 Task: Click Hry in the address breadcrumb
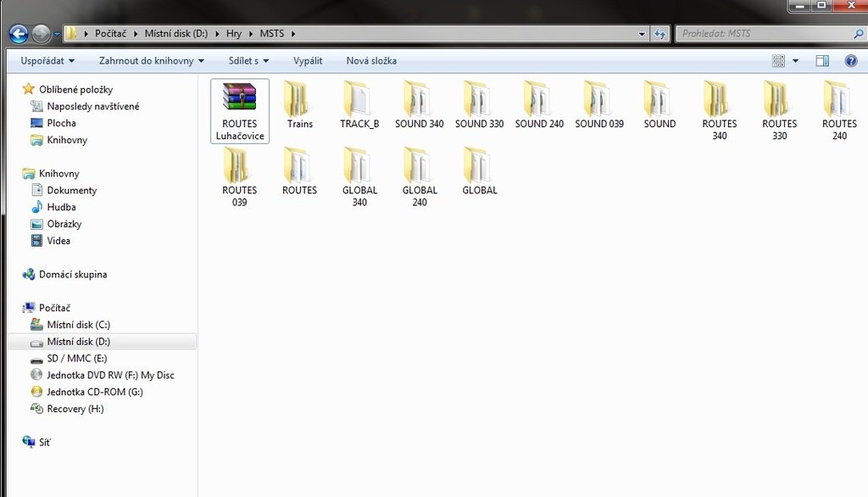coord(233,34)
